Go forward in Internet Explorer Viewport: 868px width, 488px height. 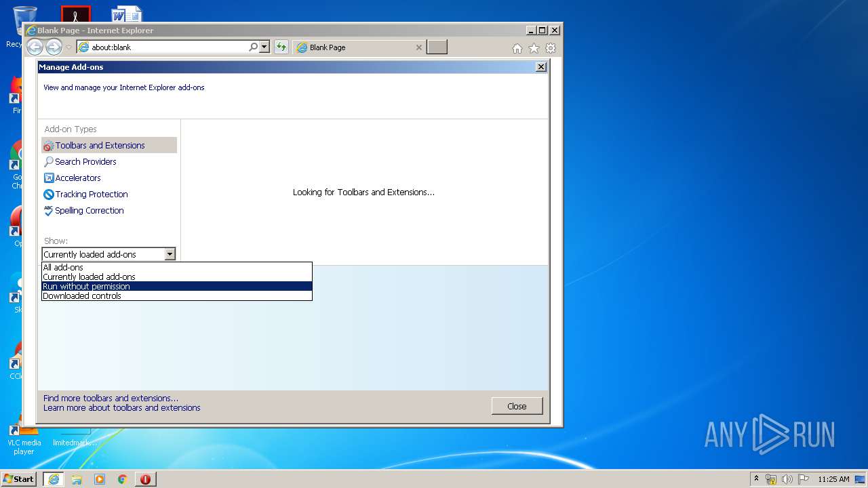coord(54,47)
